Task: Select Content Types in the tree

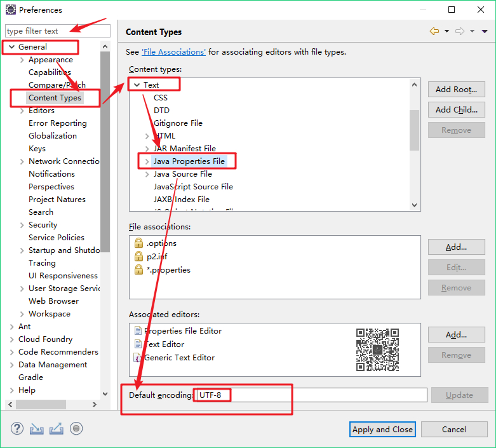Action: click(x=55, y=97)
